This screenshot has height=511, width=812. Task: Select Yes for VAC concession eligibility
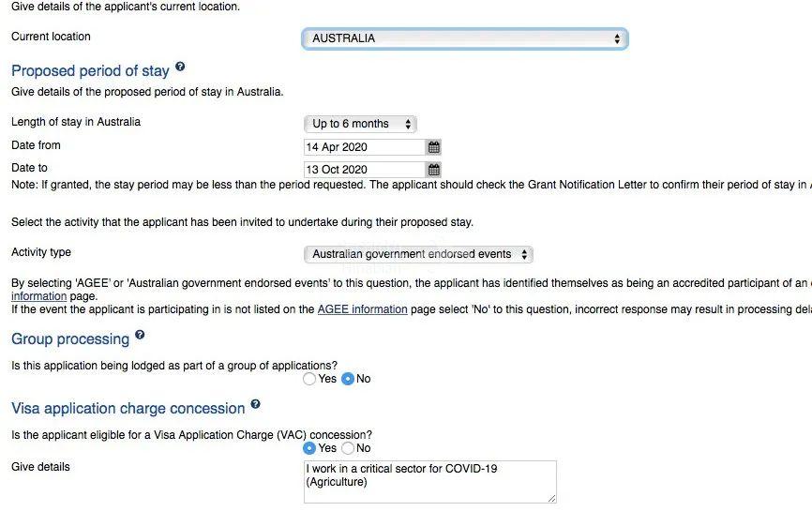pyautogui.click(x=310, y=448)
